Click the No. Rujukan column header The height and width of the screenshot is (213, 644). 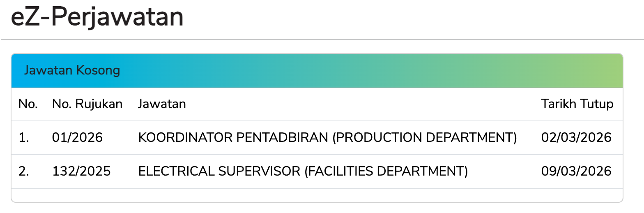tap(87, 104)
